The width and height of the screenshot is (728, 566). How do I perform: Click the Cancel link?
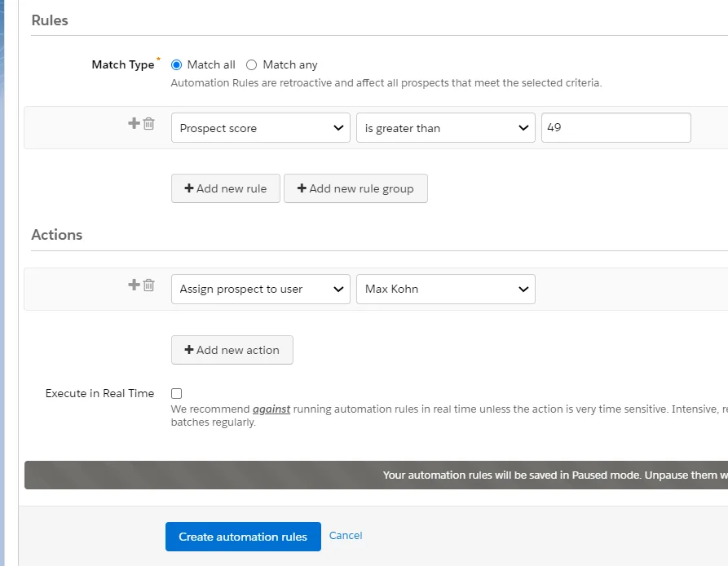[346, 536]
